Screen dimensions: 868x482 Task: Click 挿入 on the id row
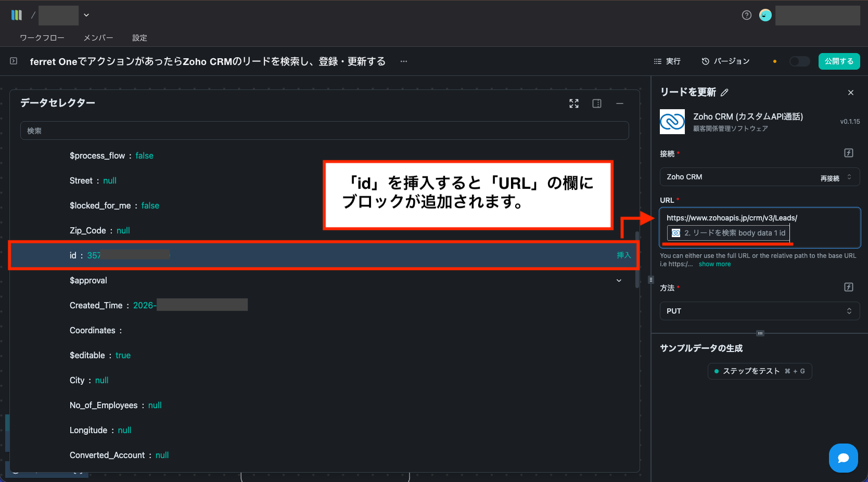tap(623, 255)
